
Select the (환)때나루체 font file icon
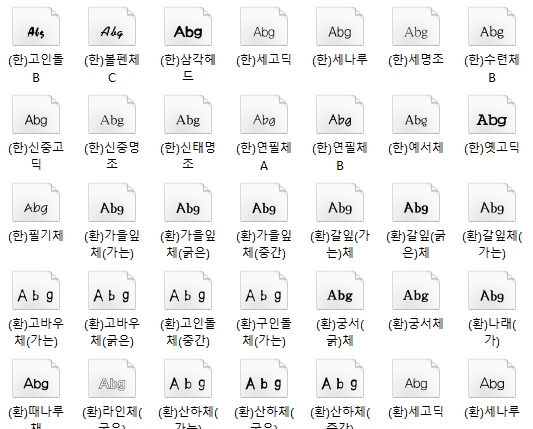point(36,379)
